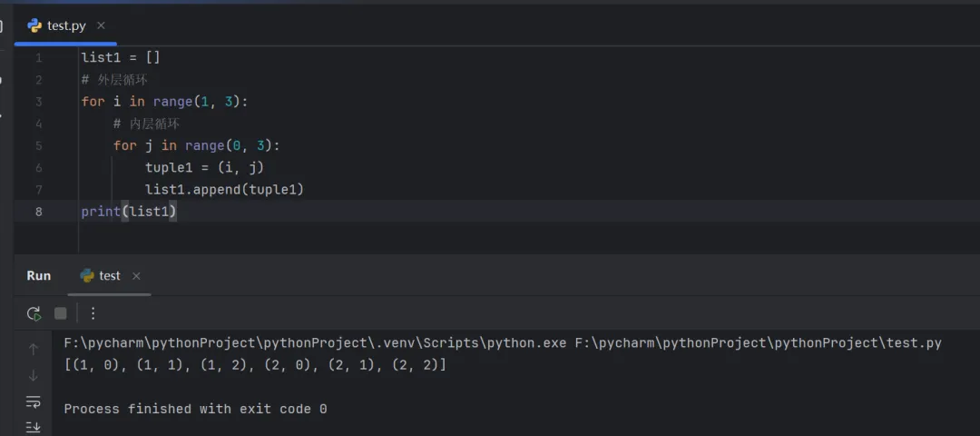
Task: Switch to the test.py editor tab
Action: 66,25
